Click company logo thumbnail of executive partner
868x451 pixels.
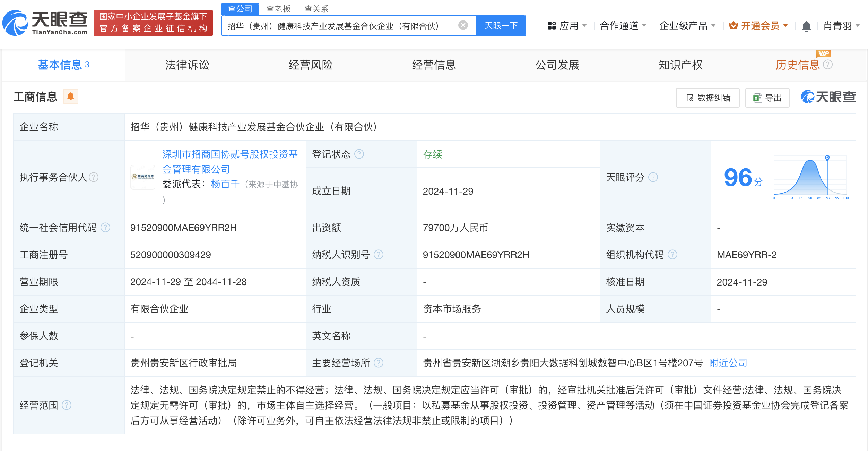[x=143, y=177]
